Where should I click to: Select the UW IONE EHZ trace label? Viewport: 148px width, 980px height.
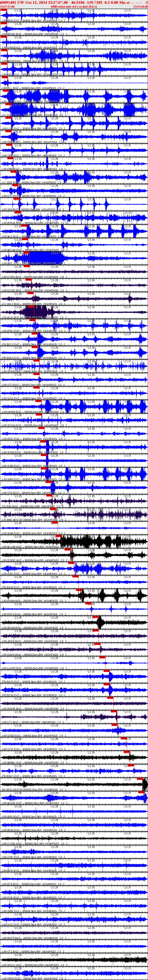coord(34,736)
